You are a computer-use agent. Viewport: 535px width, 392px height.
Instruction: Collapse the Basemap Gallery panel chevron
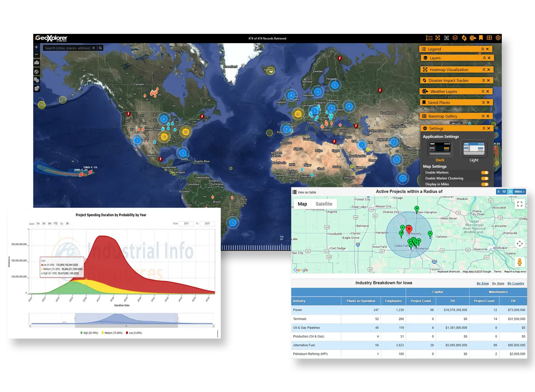[x=483, y=116]
